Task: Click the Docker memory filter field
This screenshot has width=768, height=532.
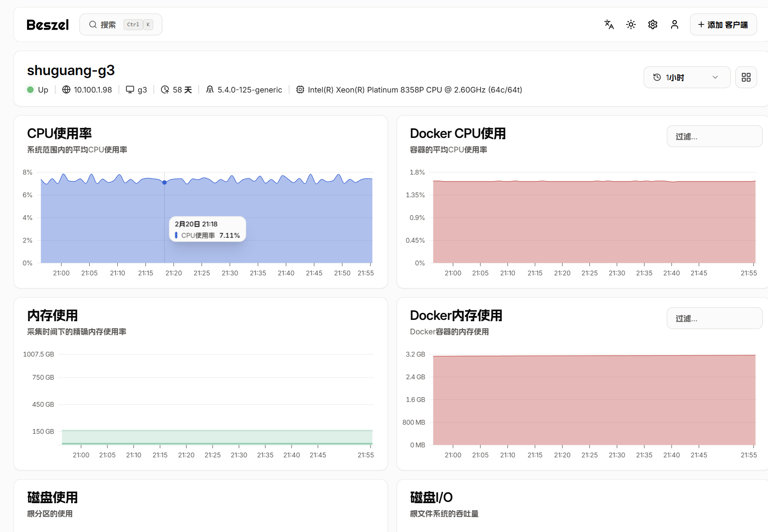Action: click(714, 319)
